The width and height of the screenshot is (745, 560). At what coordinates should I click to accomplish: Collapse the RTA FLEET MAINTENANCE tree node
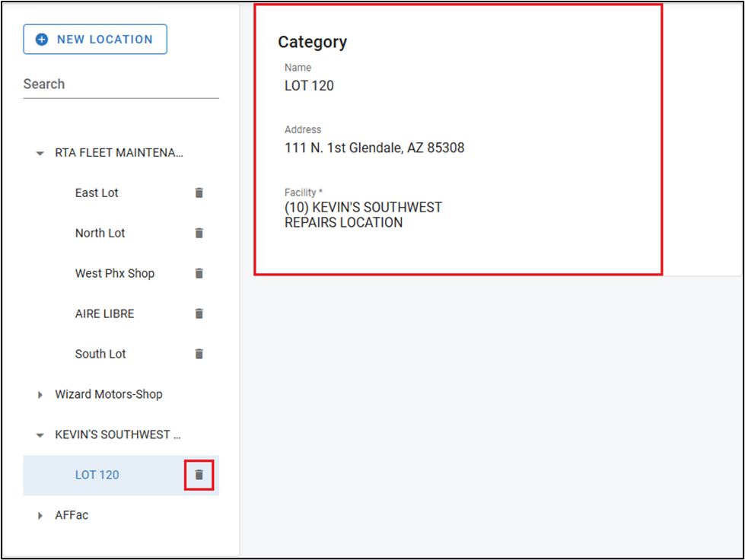(x=40, y=153)
